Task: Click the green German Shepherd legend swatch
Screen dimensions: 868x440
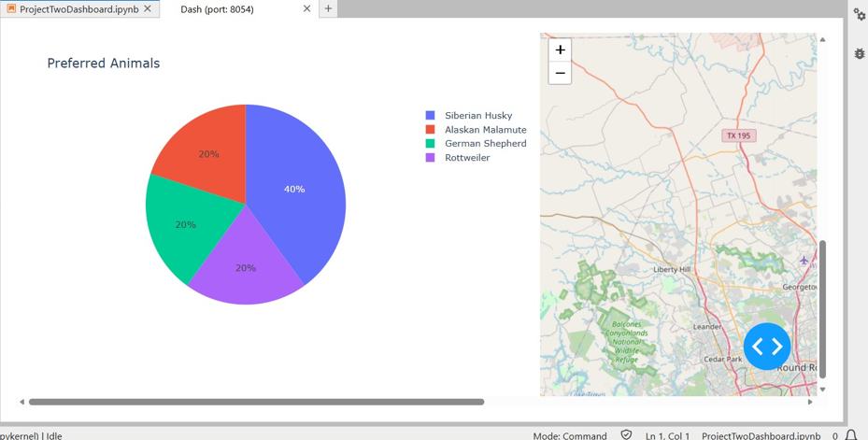Action: (430, 143)
